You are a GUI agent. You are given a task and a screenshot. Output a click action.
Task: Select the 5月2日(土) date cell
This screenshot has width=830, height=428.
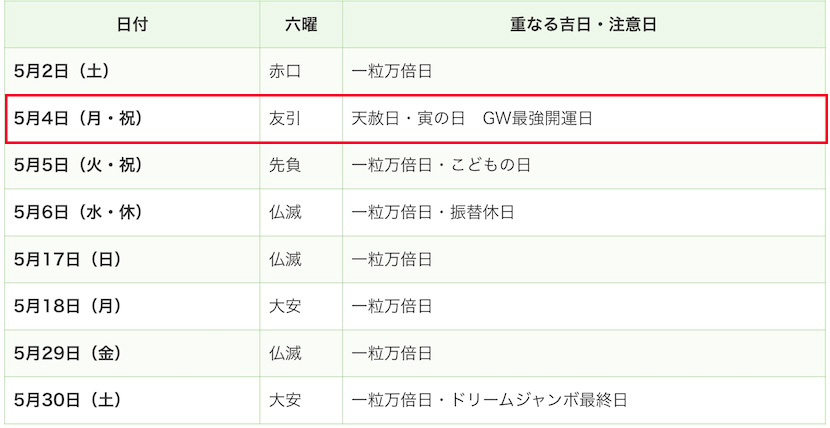click(x=132, y=71)
